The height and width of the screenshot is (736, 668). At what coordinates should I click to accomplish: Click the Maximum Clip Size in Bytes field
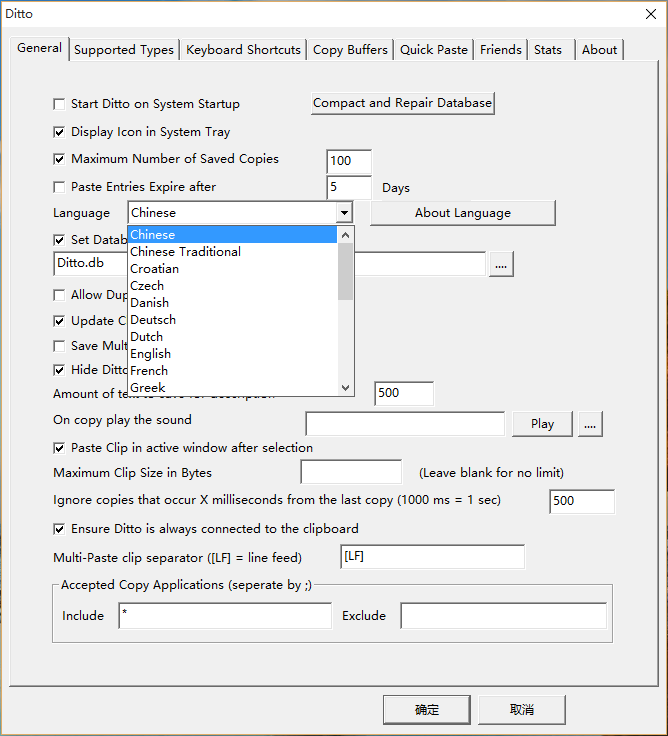(x=351, y=472)
